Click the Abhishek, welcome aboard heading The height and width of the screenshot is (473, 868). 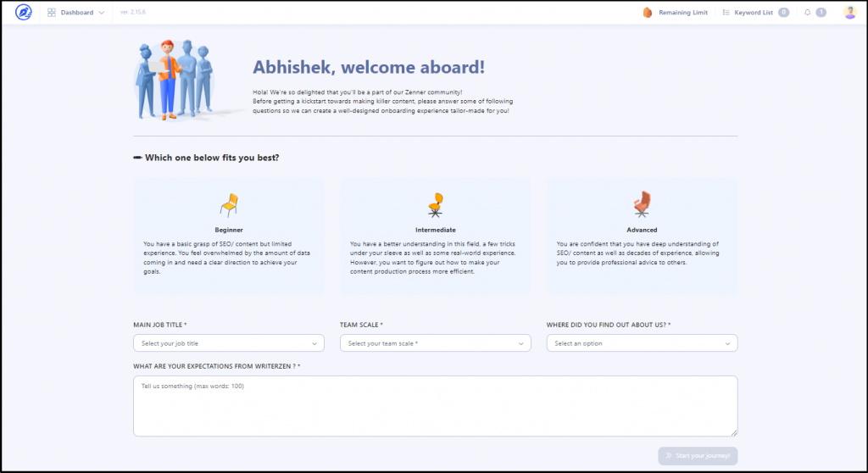[x=369, y=67]
